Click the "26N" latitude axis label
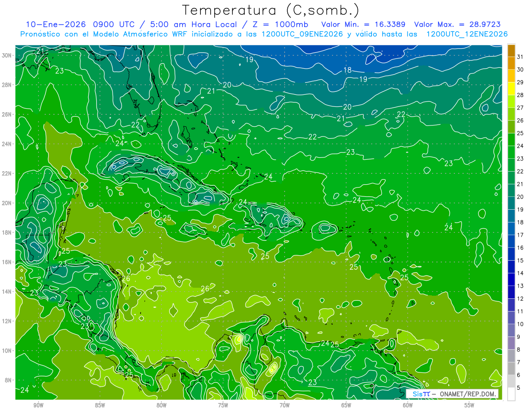 click(x=7, y=114)
